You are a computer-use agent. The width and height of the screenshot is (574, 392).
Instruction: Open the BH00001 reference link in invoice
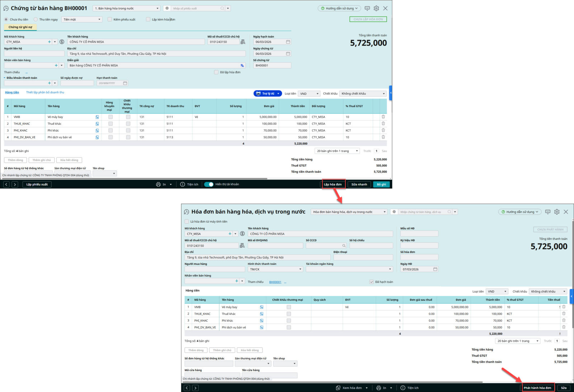tap(275, 282)
